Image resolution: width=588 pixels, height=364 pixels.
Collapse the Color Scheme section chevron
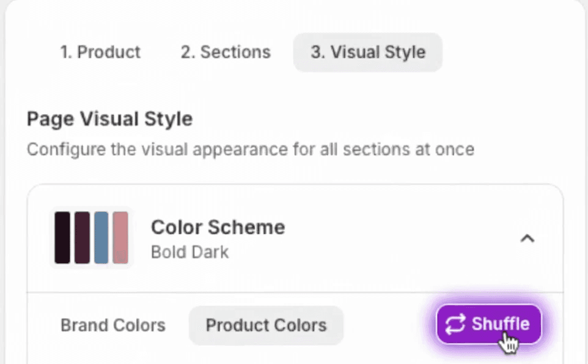click(527, 238)
